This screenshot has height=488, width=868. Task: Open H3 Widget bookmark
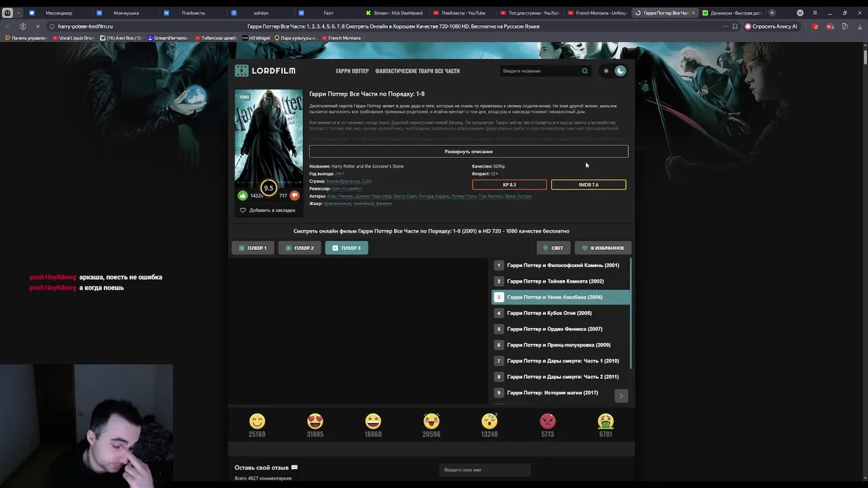click(258, 38)
